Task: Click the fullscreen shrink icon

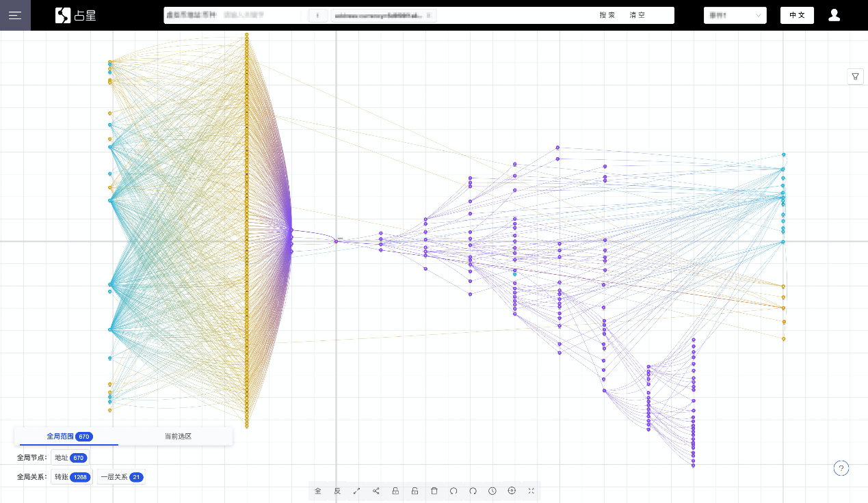Action: (x=531, y=491)
